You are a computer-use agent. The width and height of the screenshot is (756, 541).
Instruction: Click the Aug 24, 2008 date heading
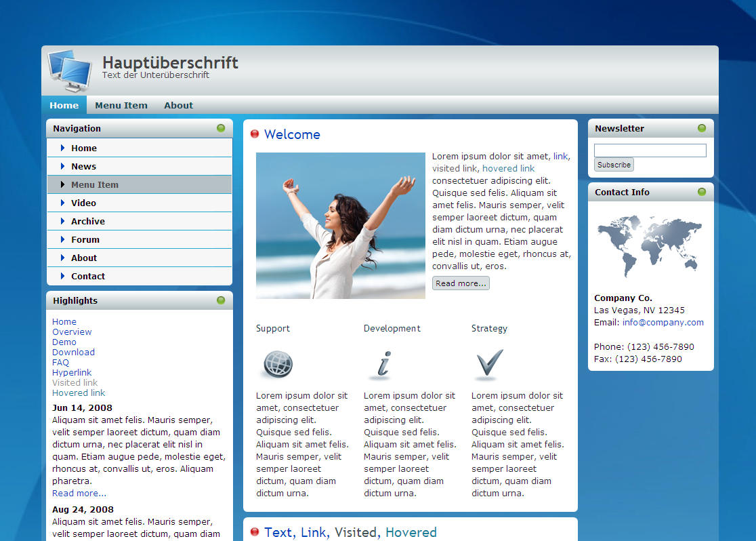(83, 509)
